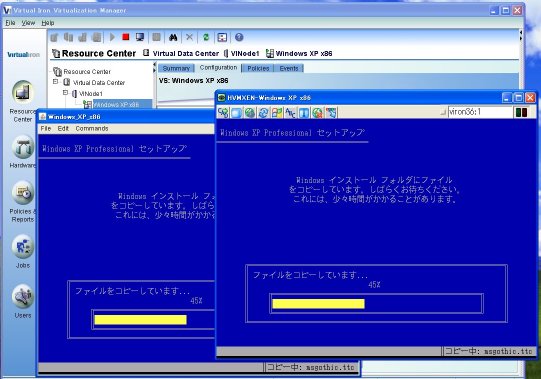Viewport: 541px width, 379px height.
Task: Click the Windows_XP_x86 console title bar
Action: tap(126, 117)
